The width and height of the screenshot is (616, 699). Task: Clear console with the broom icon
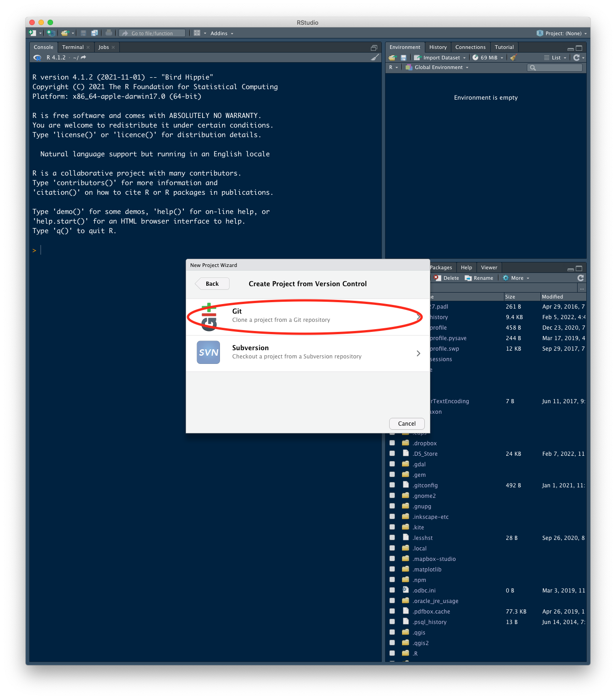375,58
